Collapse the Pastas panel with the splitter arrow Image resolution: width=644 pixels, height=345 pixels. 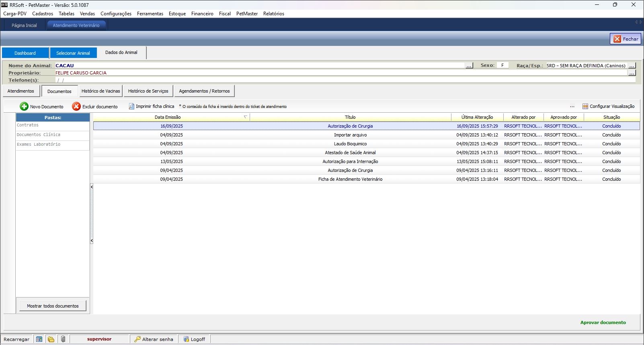[x=92, y=187]
